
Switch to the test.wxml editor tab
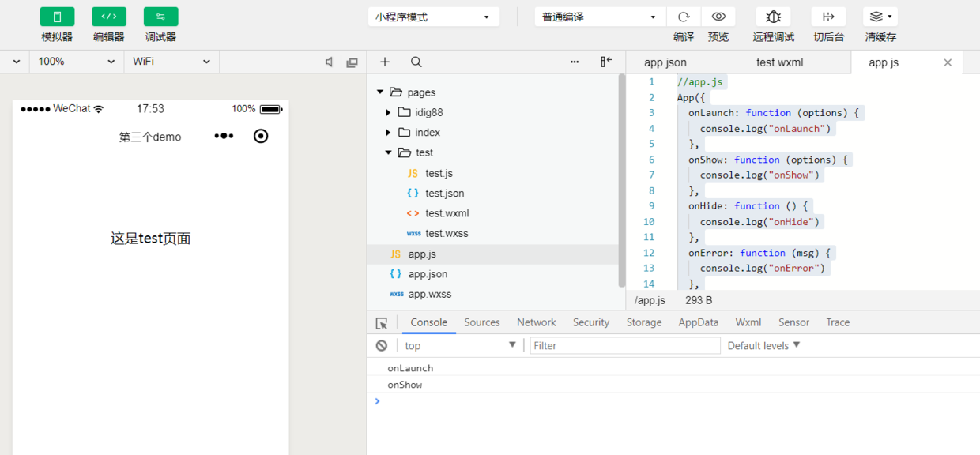[x=779, y=62]
